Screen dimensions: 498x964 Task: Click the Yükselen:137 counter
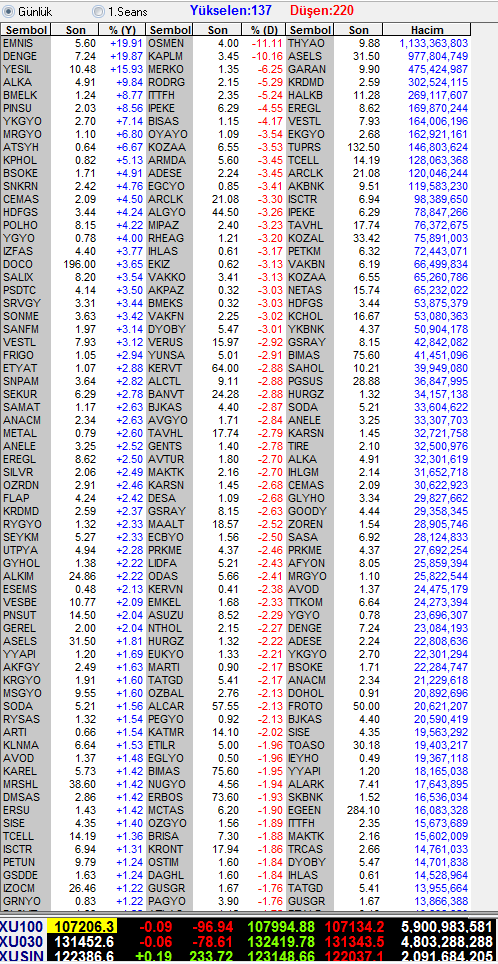pos(231,10)
